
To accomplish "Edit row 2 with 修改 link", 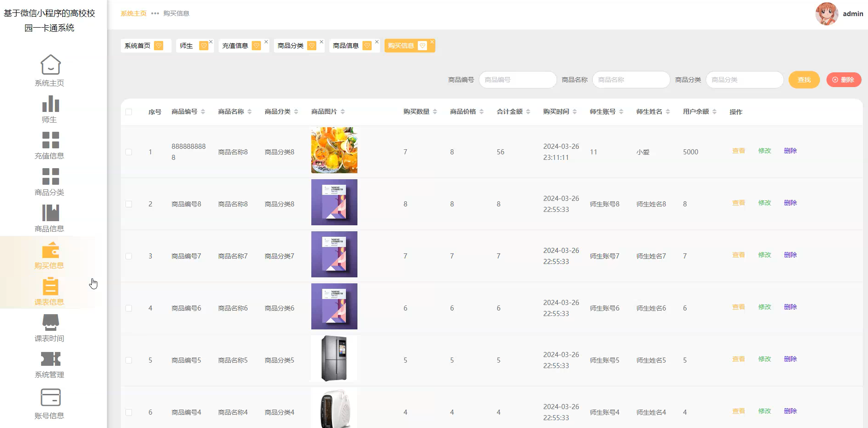I will [764, 203].
